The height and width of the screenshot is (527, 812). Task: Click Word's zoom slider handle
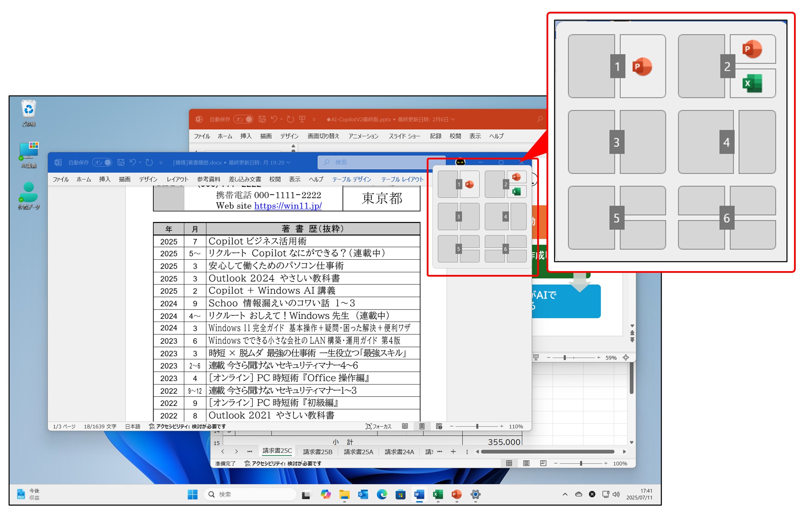[x=477, y=427]
